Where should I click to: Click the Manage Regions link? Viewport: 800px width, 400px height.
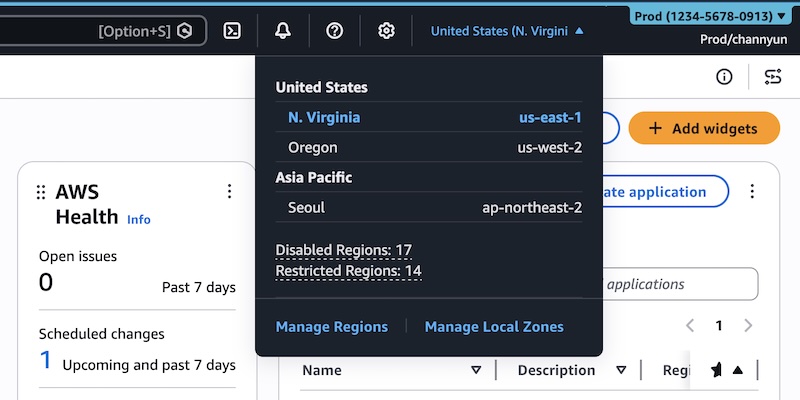(331, 327)
